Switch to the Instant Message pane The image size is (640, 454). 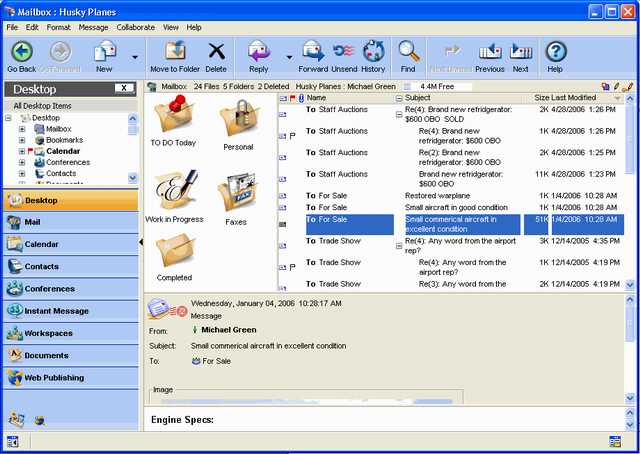56,311
